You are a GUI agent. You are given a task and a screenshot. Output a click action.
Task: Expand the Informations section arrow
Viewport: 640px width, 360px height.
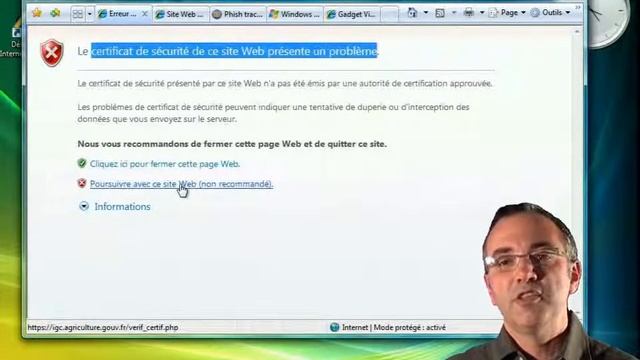pyautogui.click(x=84, y=206)
